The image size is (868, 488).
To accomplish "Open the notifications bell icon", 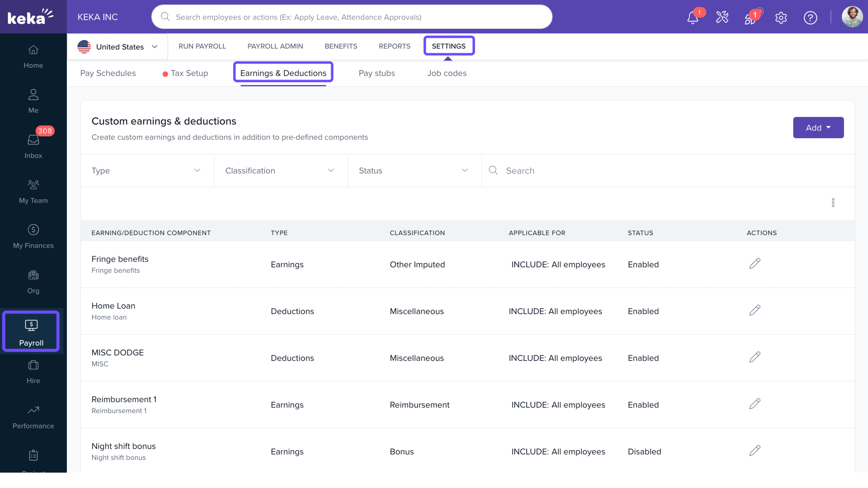I will coord(692,17).
